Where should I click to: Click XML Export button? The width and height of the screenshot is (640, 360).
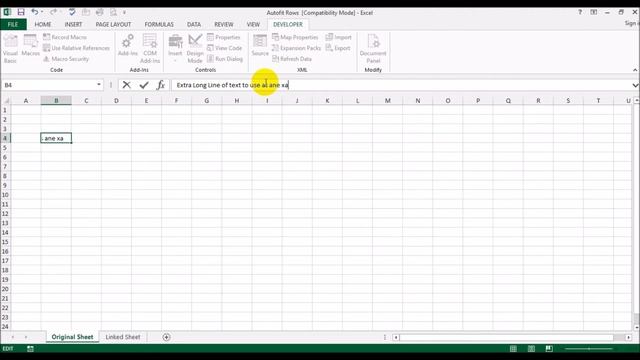click(x=338, y=48)
